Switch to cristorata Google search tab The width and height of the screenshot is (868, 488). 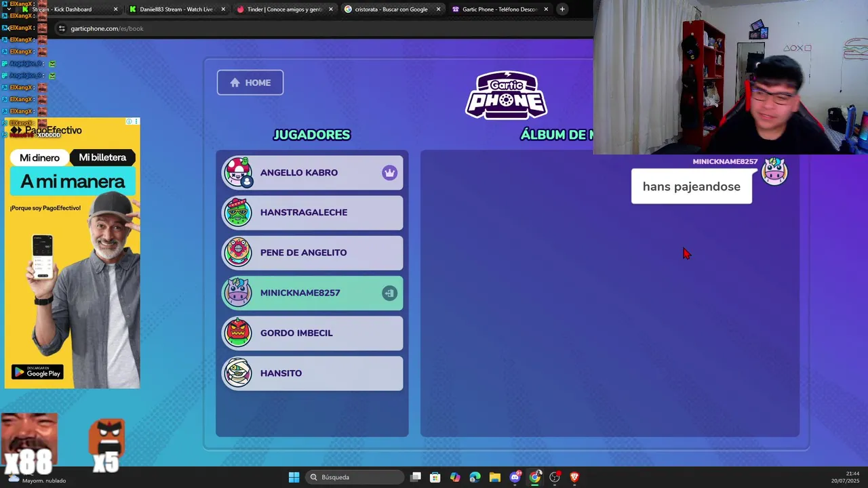pyautogui.click(x=391, y=9)
